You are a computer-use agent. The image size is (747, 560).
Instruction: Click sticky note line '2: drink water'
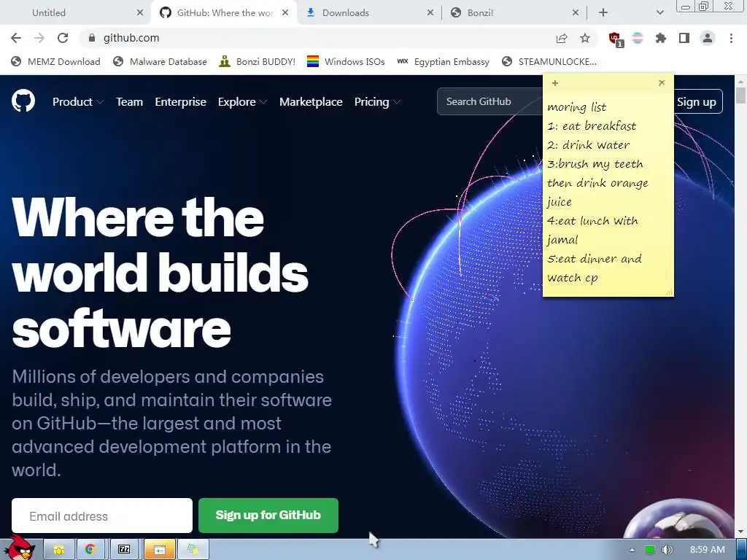(589, 145)
